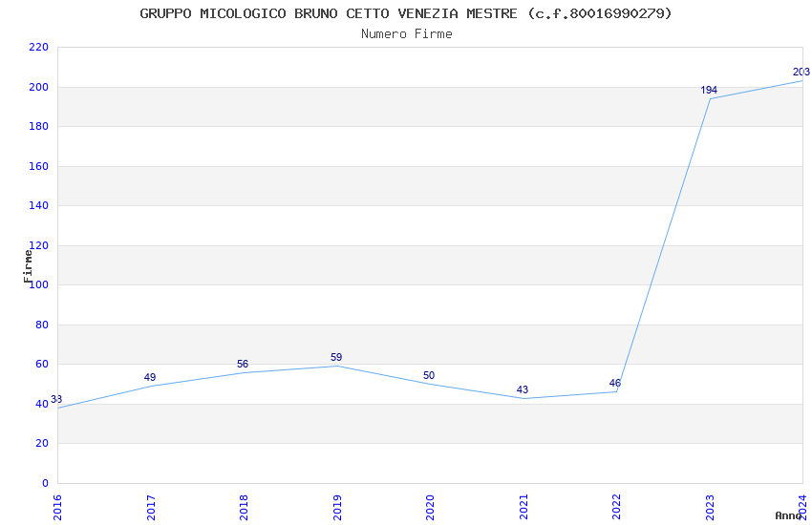The width and height of the screenshot is (812, 525).
Task: Click the data label 203
Action: click(801, 72)
